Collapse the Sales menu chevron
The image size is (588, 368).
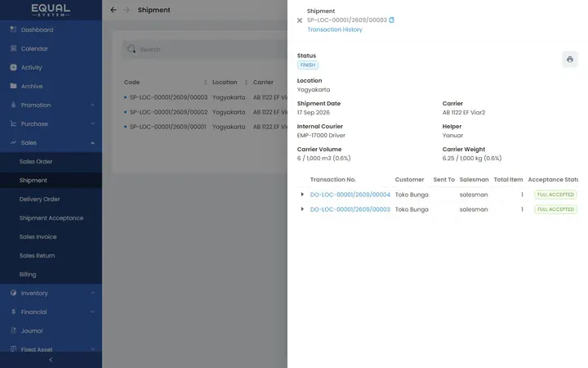coord(92,142)
